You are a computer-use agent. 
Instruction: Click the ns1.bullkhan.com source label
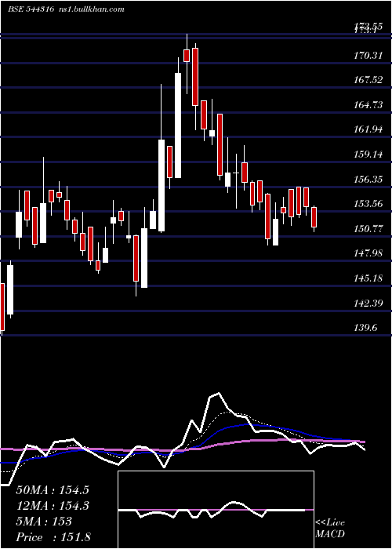(91, 9)
